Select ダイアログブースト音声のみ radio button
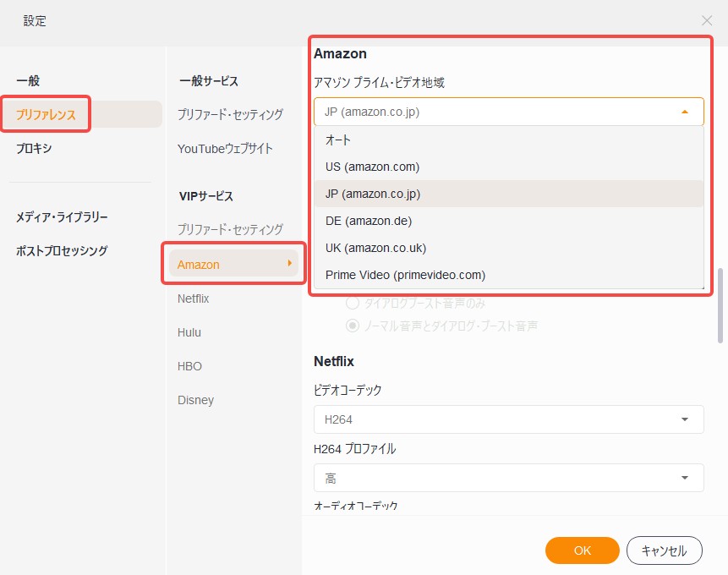The width and height of the screenshot is (728, 575). (x=353, y=304)
